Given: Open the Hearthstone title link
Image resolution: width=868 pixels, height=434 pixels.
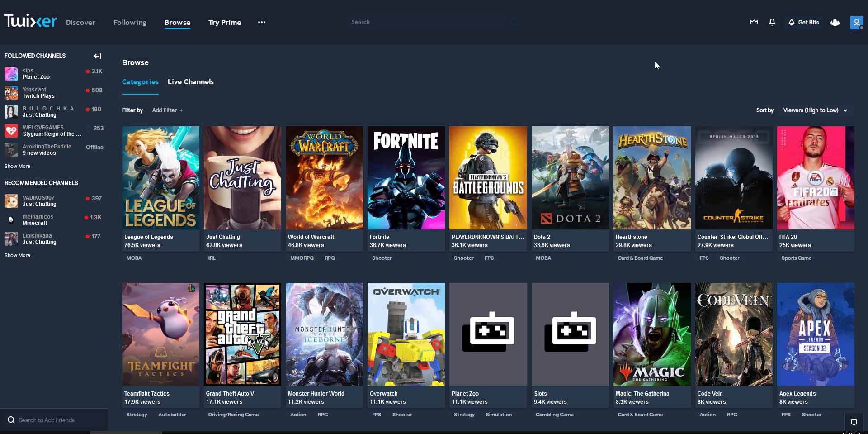Looking at the screenshot, I should pyautogui.click(x=631, y=237).
